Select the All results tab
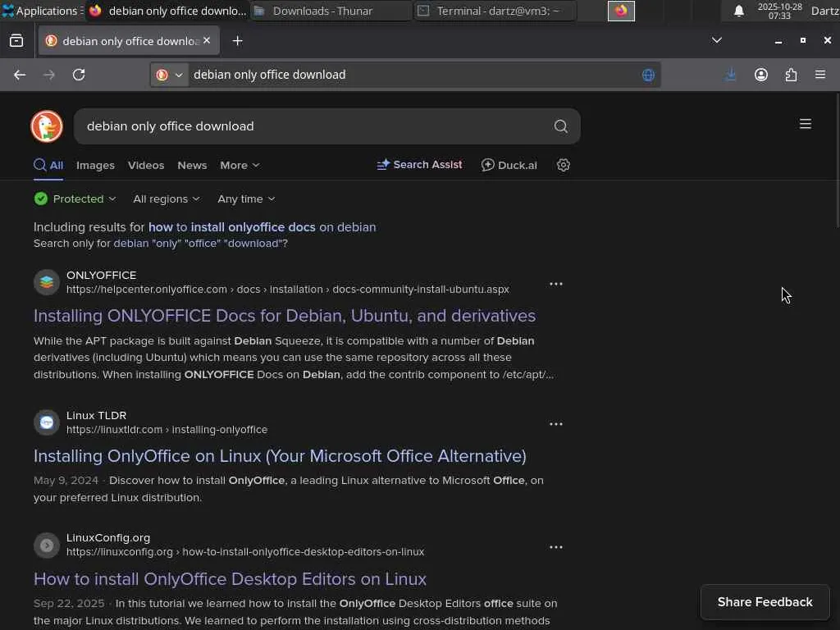This screenshot has height=630, width=840. [x=48, y=166]
